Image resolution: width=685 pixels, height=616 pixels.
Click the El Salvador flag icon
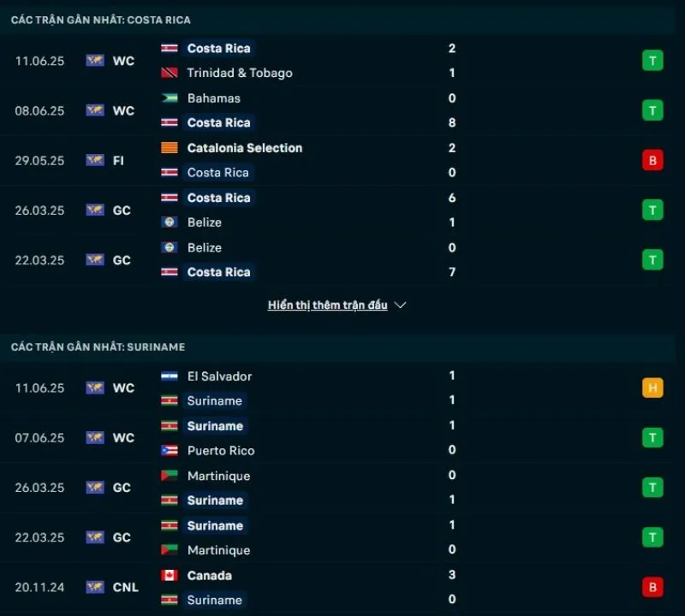[170, 376]
